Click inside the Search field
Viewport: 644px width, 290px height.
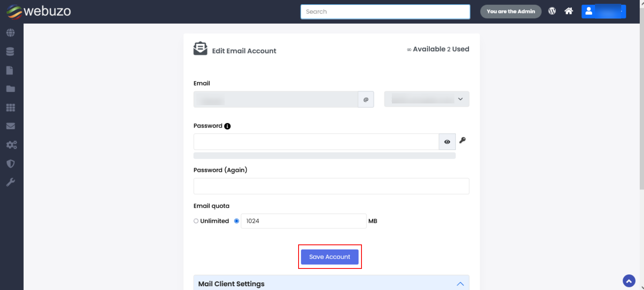[x=385, y=11]
